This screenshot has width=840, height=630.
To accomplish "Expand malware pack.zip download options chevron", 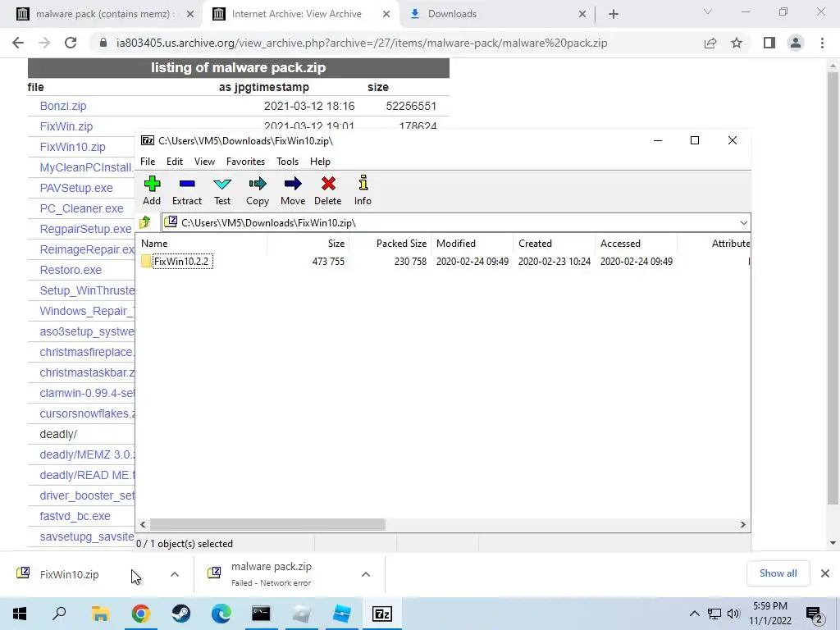I will 366,574.
